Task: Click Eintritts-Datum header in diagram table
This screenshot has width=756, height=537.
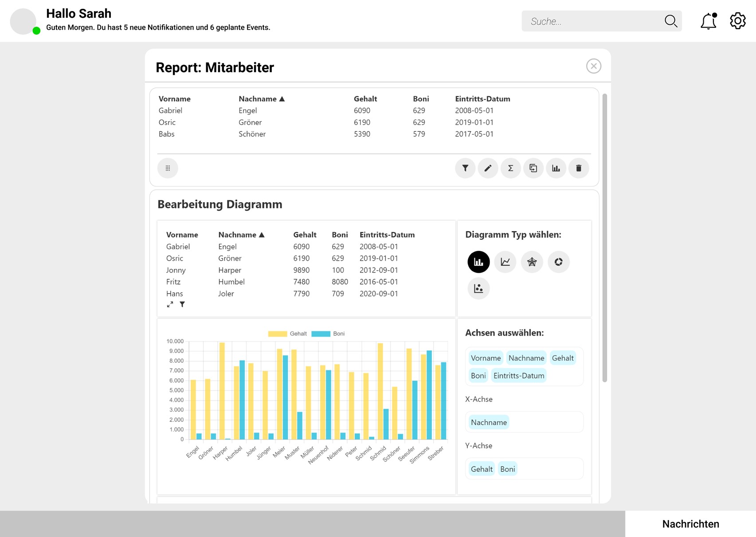Action: tap(387, 235)
